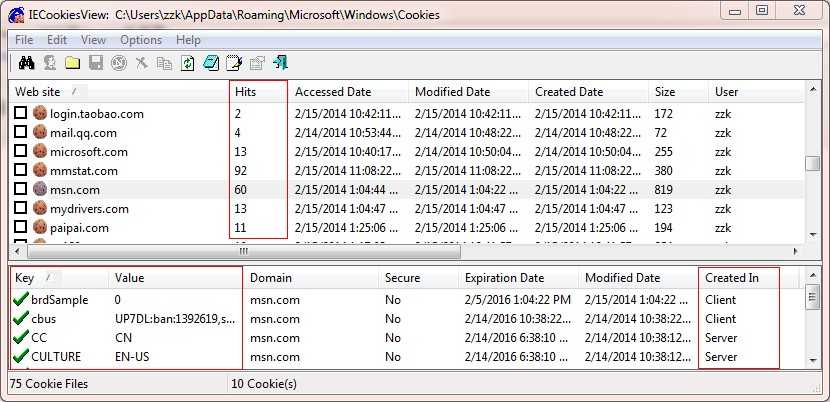This screenshot has width=830, height=402.
Task: Click '2/5/2016 1:04:22 PM' expiration date cell
Action: [x=518, y=300]
